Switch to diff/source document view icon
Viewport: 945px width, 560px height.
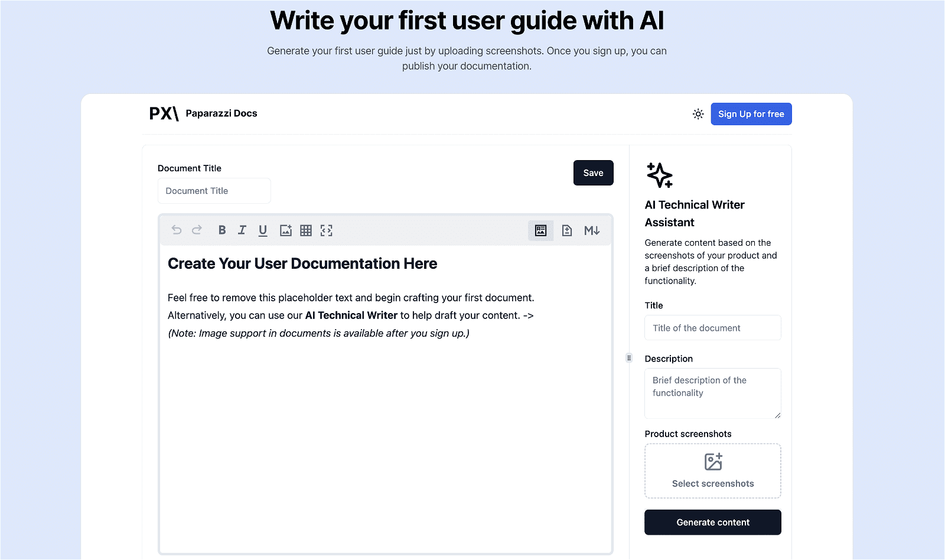[567, 230]
